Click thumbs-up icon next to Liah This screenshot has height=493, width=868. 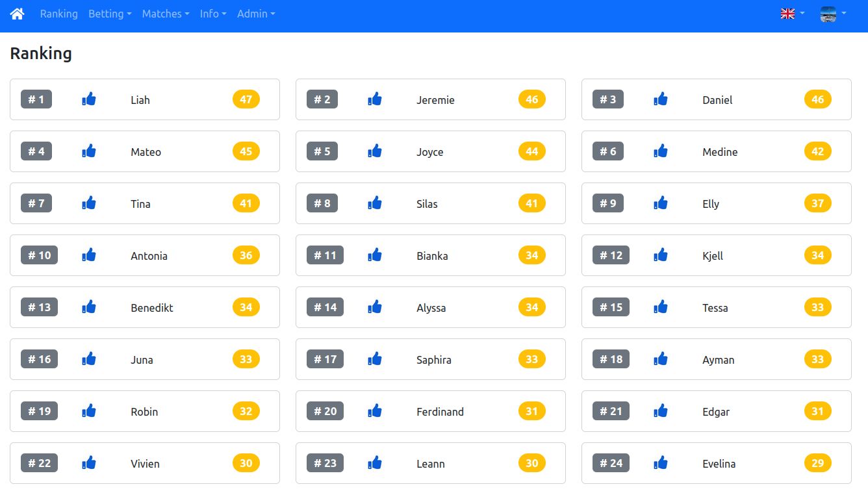pyautogui.click(x=89, y=99)
